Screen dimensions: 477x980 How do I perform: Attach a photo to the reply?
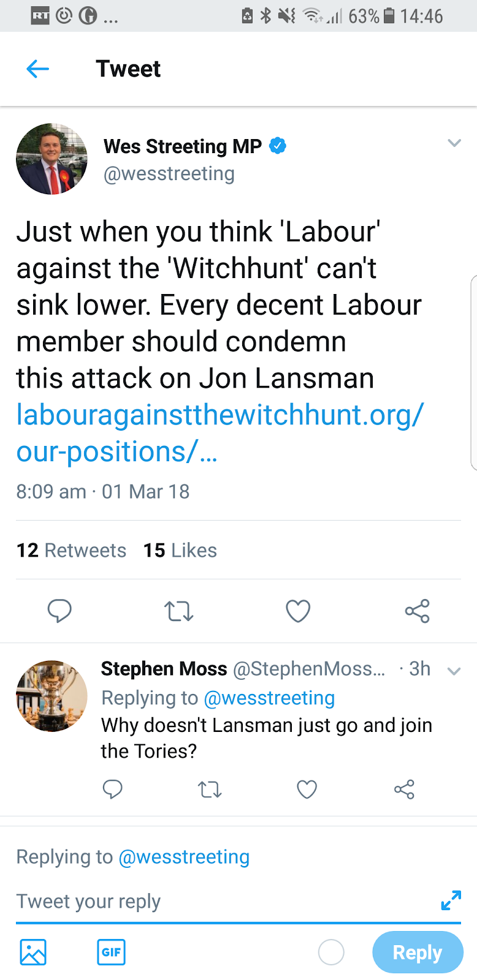coord(33,952)
